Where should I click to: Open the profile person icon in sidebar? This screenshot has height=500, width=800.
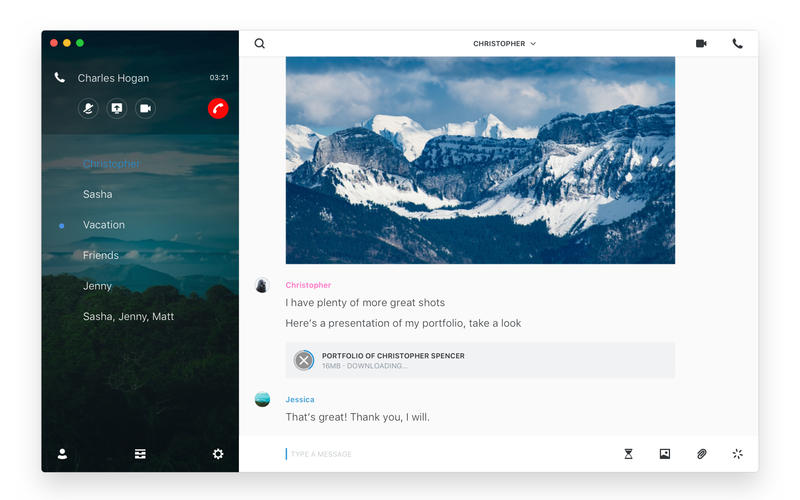(x=62, y=454)
